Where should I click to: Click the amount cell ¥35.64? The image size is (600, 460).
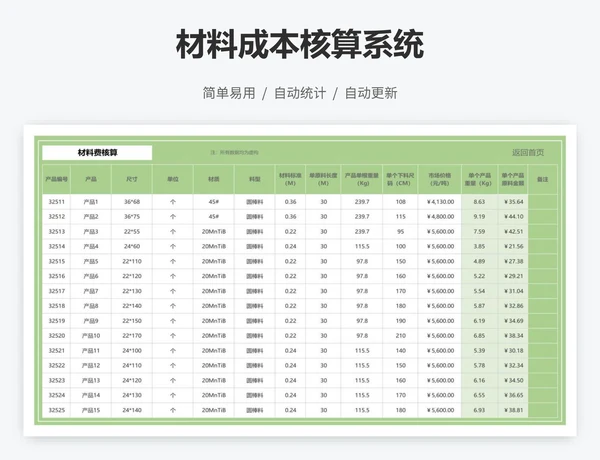click(513, 202)
